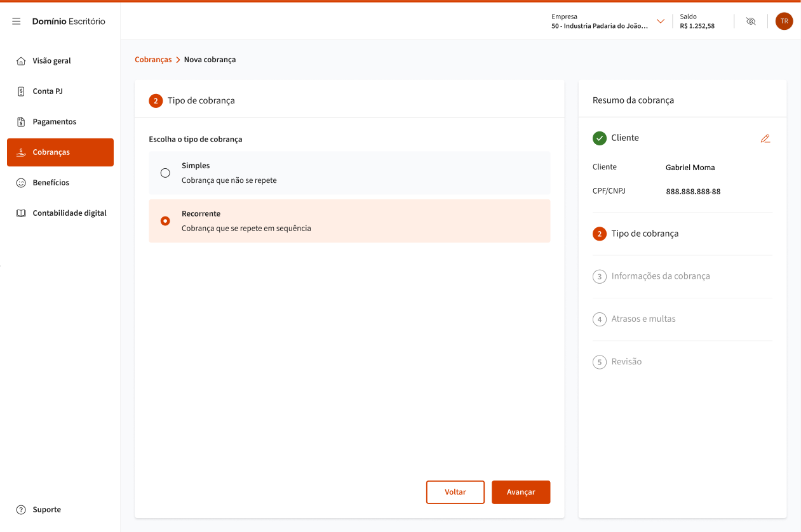
Task: Follow the Cobranças breadcrumb link
Action: tap(153, 60)
